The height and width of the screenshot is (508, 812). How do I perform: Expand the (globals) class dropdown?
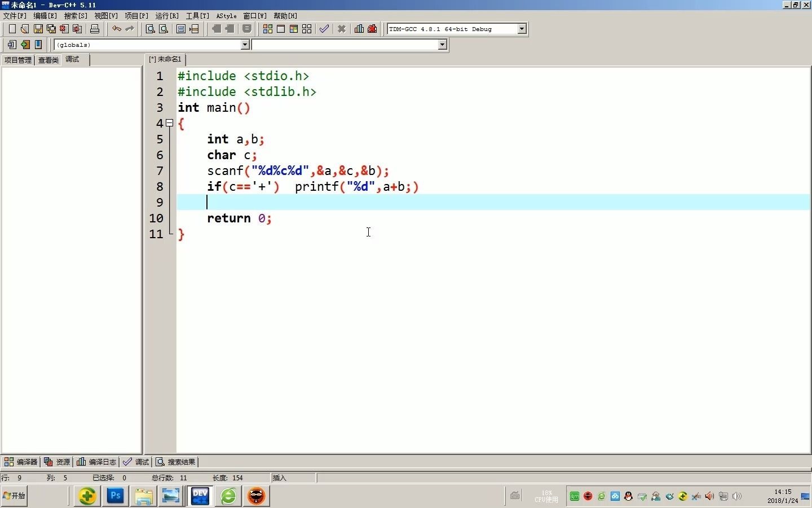point(245,45)
